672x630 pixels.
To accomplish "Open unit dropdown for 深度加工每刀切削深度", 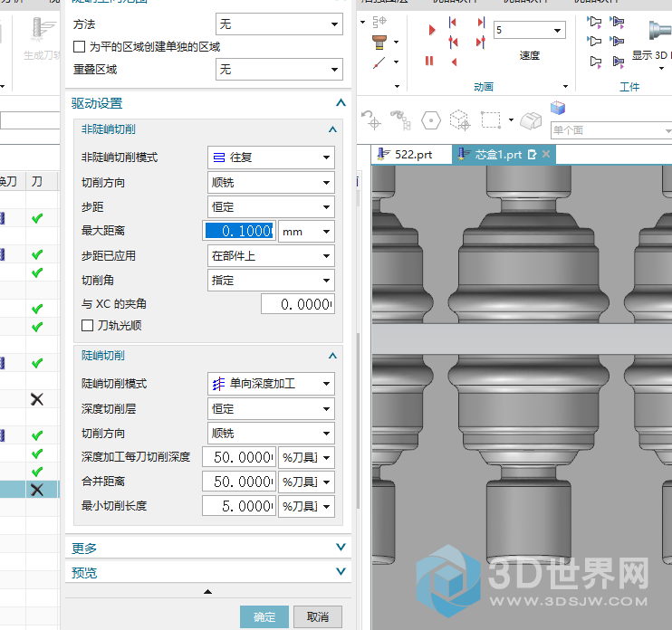I will pos(306,458).
